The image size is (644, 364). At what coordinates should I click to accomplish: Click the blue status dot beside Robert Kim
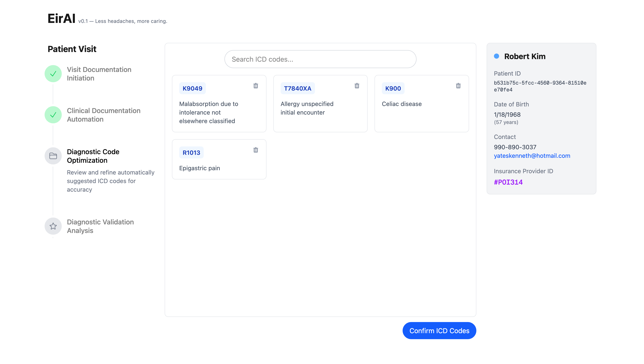coord(496,56)
